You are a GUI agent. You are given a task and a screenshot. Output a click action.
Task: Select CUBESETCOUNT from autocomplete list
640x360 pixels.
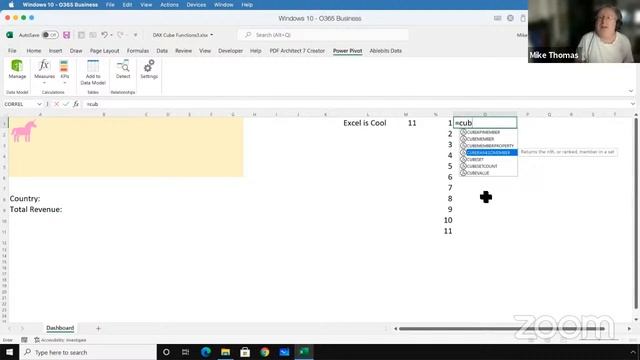point(489,166)
